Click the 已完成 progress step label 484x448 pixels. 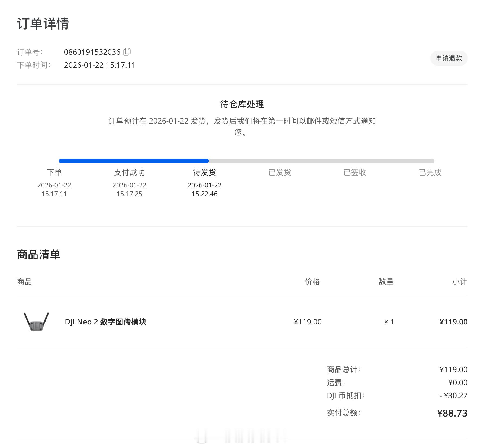click(x=430, y=172)
